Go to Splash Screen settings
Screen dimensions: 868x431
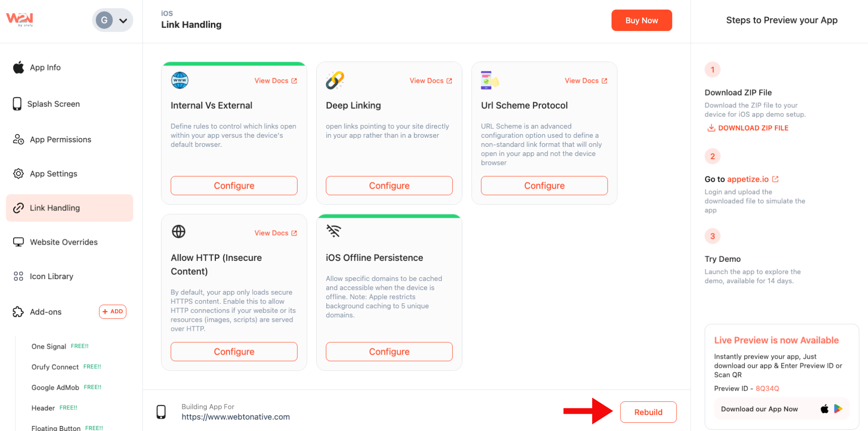(53, 104)
